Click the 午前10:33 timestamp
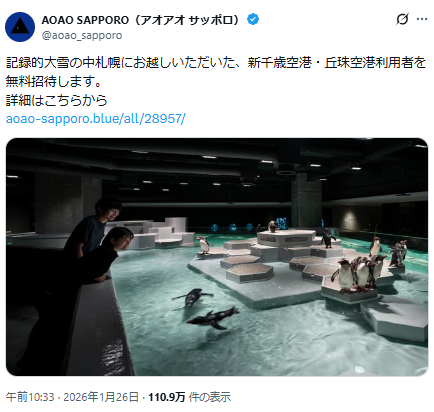434x412 pixels. click(x=30, y=397)
